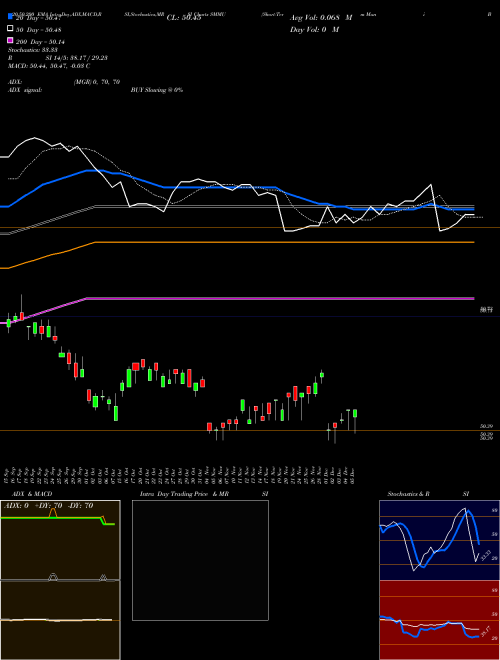Click the 'Stochastics: 33.33' readout
The width and height of the screenshot is (500, 660).
coord(31,50)
